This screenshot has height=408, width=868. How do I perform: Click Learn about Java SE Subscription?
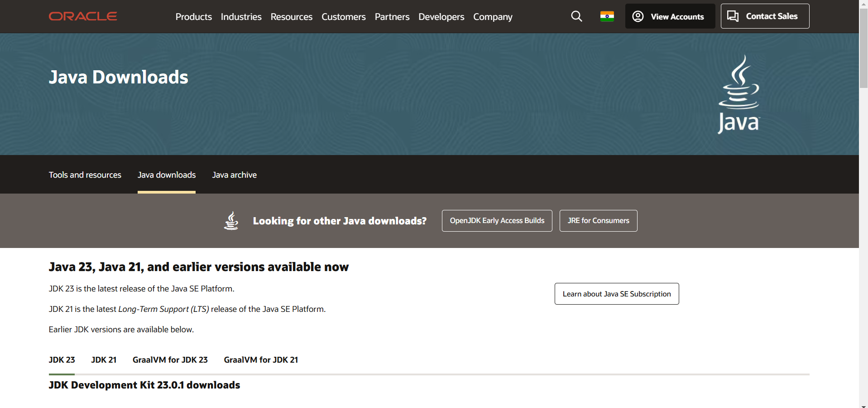coord(616,294)
